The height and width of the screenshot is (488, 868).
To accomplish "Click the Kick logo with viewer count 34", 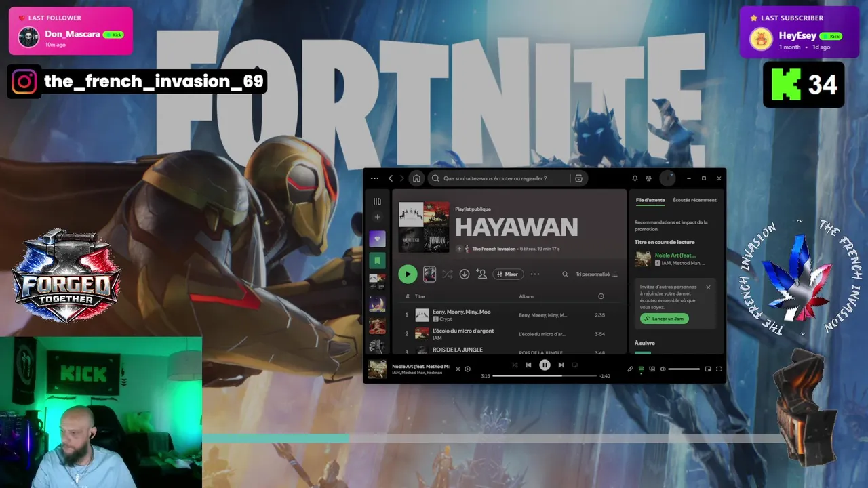I will click(786, 85).
